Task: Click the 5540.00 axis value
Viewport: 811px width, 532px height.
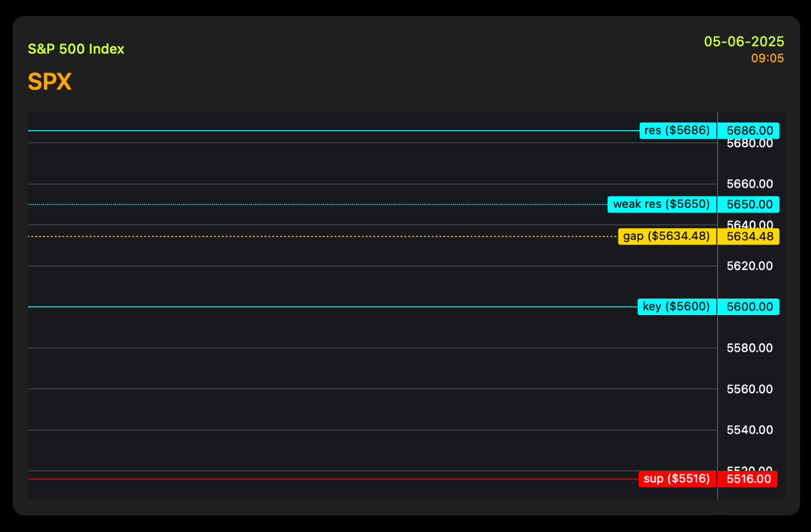Action: pos(749,430)
